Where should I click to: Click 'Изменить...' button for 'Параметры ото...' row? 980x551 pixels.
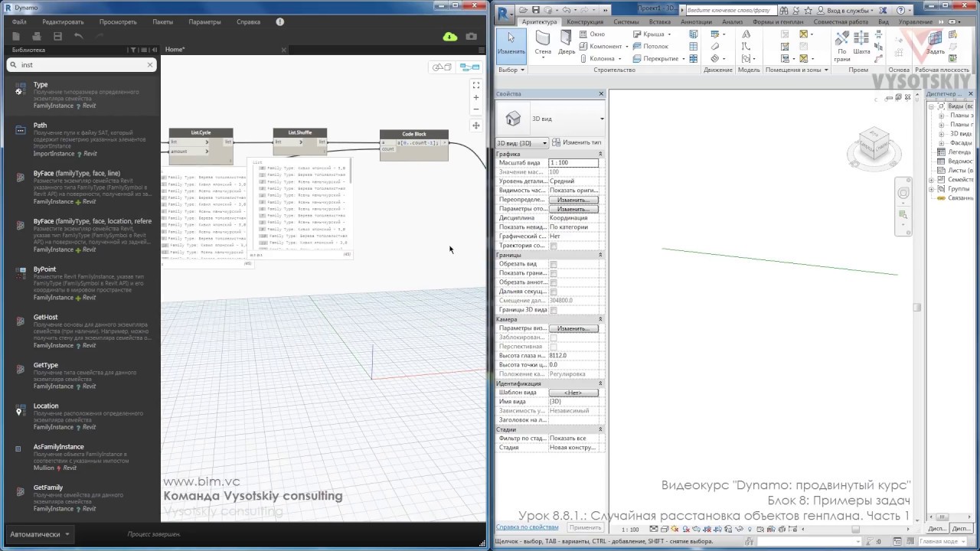click(573, 209)
